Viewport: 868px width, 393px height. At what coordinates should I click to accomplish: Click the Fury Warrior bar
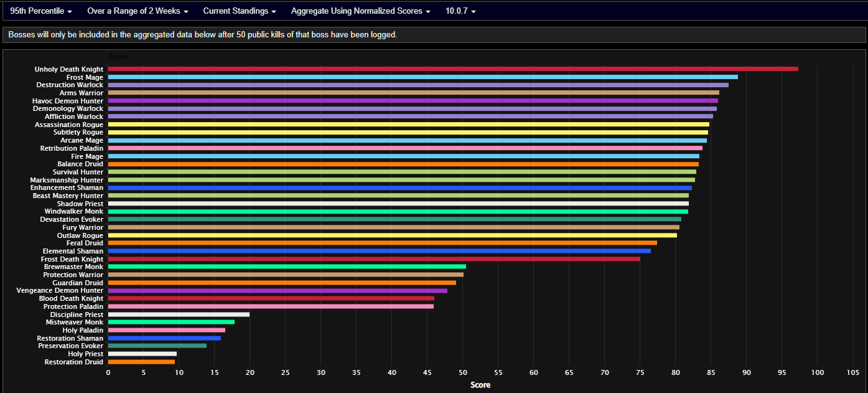(394, 227)
